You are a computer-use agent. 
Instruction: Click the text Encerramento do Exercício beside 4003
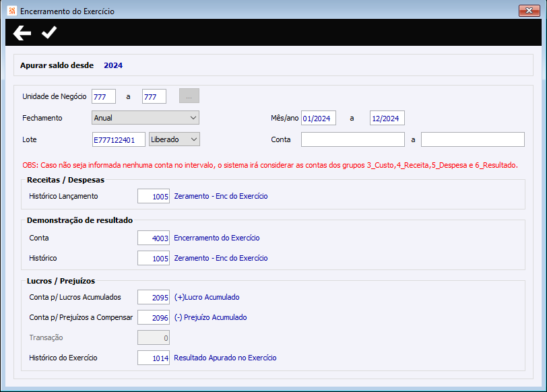click(217, 238)
